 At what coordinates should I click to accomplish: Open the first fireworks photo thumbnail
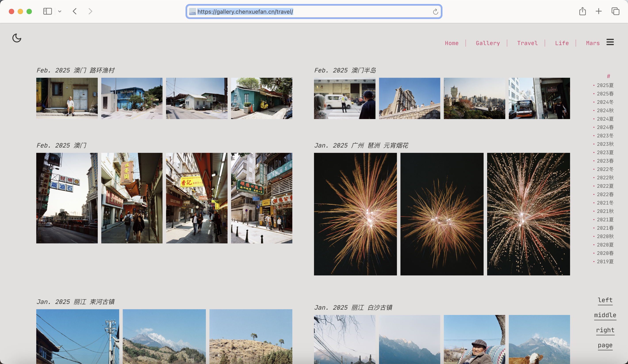point(355,214)
